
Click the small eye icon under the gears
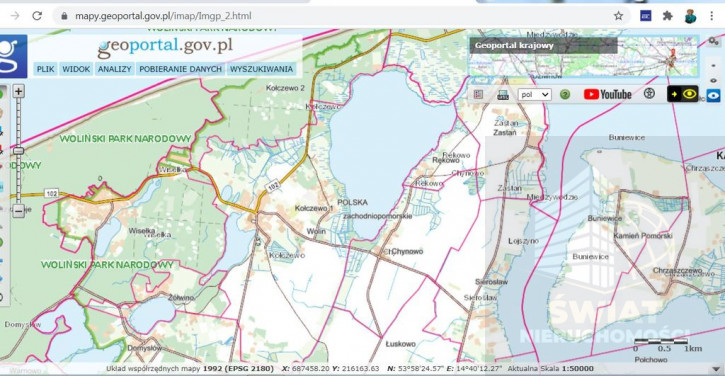click(x=713, y=80)
